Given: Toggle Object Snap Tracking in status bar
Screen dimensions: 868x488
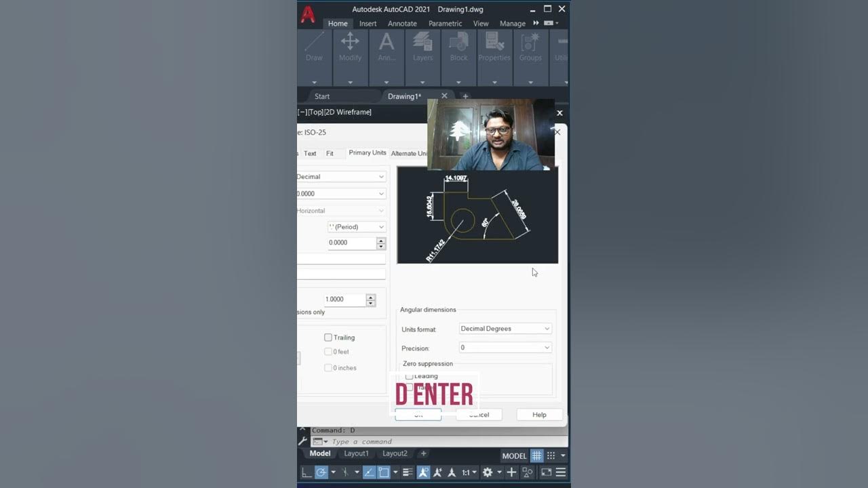Looking at the screenshot, I should (369, 472).
